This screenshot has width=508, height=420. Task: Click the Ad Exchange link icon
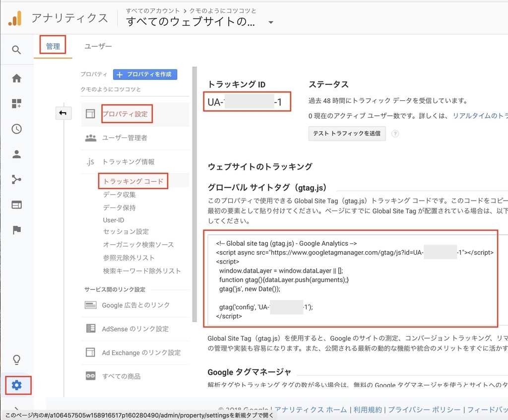tap(90, 352)
